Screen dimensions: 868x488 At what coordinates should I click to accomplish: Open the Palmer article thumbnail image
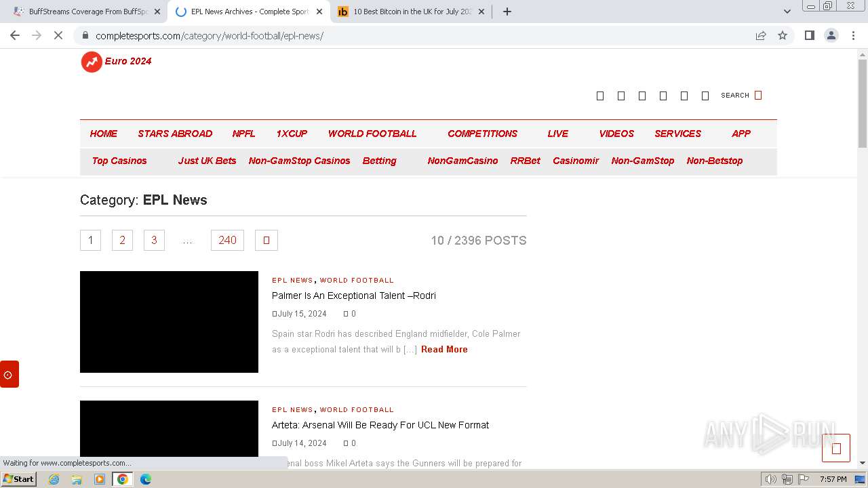coord(169,322)
